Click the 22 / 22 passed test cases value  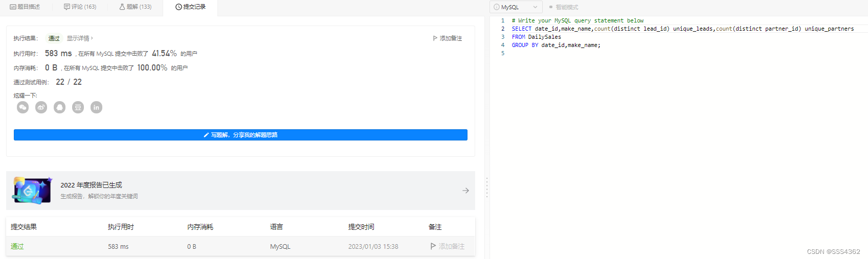69,82
